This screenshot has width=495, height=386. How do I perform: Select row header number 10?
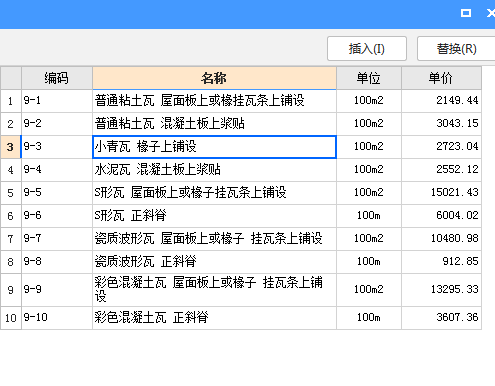click(11, 318)
